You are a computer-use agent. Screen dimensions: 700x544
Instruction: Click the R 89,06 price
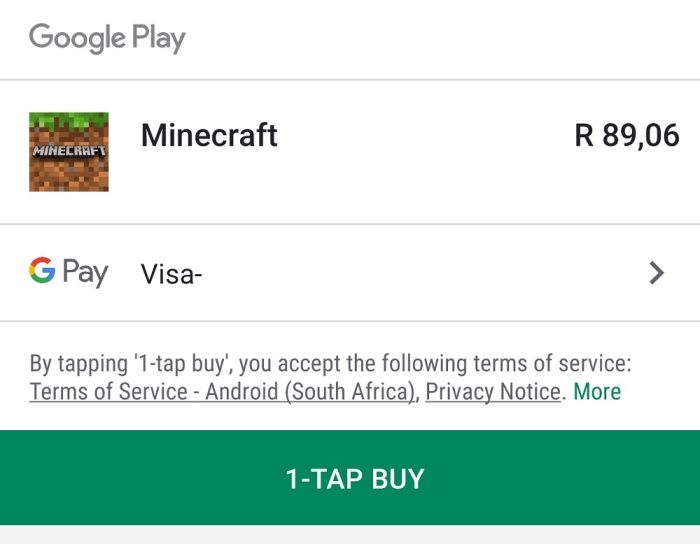627,135
